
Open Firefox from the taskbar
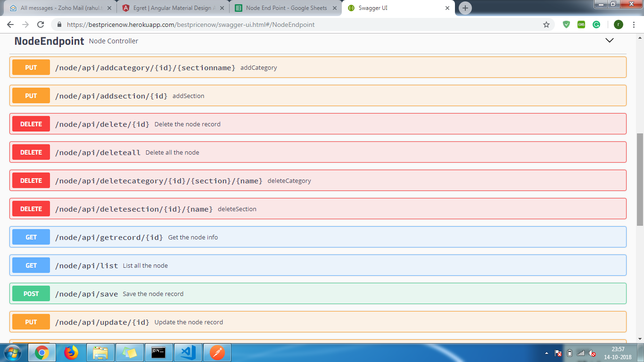pos(71,352)
